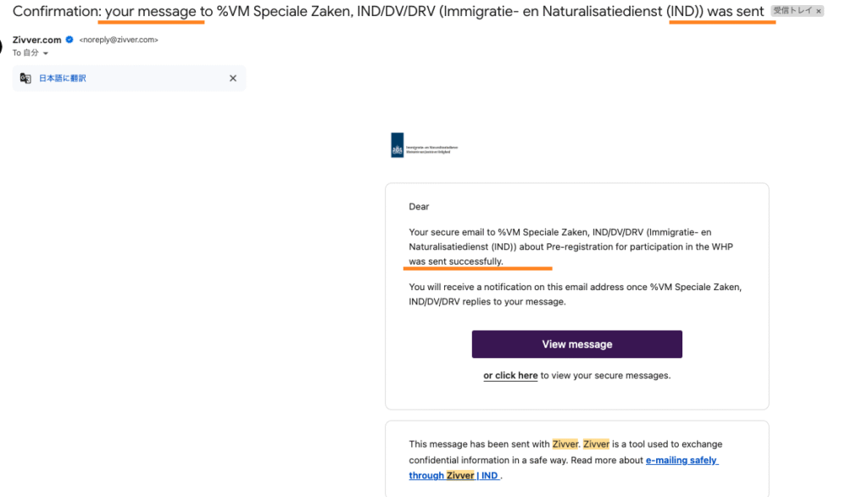
Task: Follow the 'or click here' link
Action: point(510,375)
